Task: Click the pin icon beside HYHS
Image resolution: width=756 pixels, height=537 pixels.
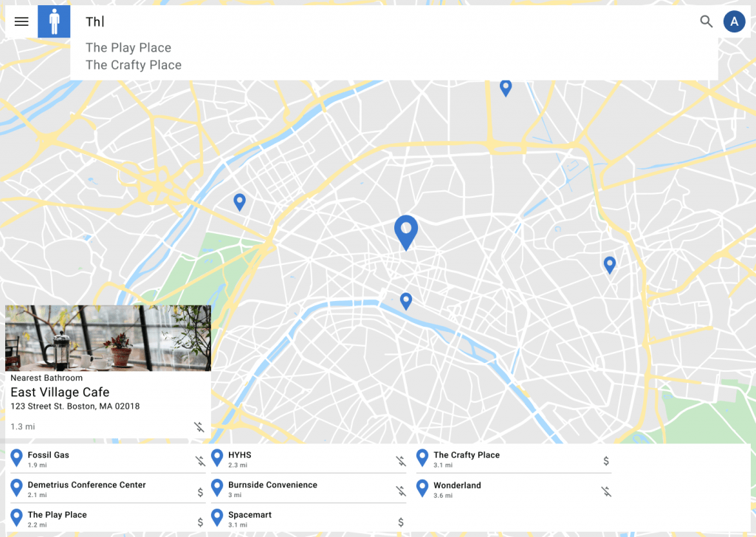Action: coord(217,459)
